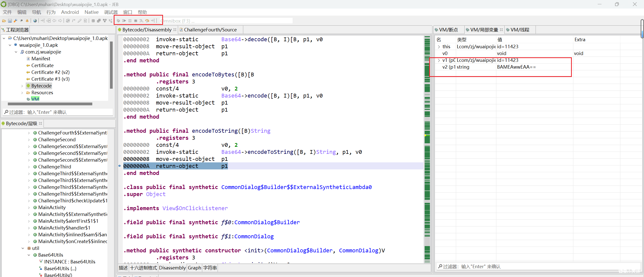Click the comment (/*) toolbar icon
Image resolution: width=644 pixels, height=277 pixels.
74,21
